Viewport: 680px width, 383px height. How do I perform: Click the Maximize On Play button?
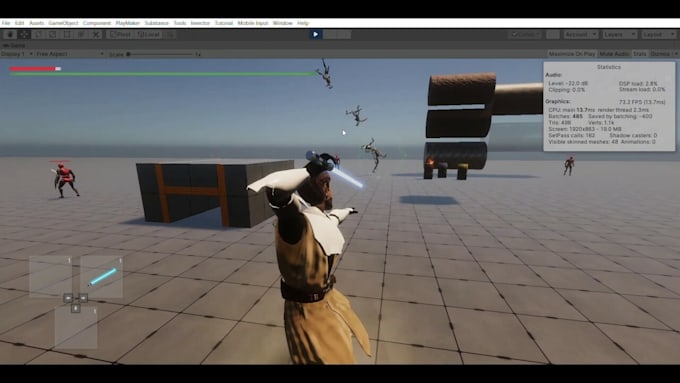tap(572, 54)
